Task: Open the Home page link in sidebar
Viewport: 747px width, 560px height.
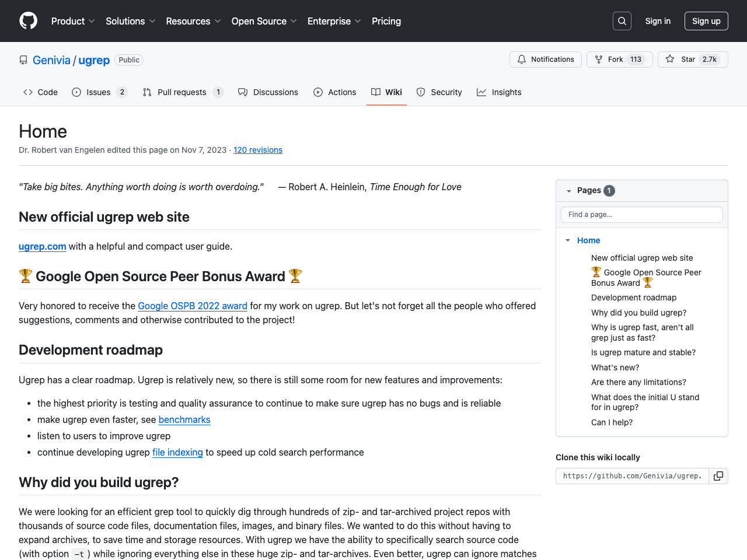Action: coord(588,240)
